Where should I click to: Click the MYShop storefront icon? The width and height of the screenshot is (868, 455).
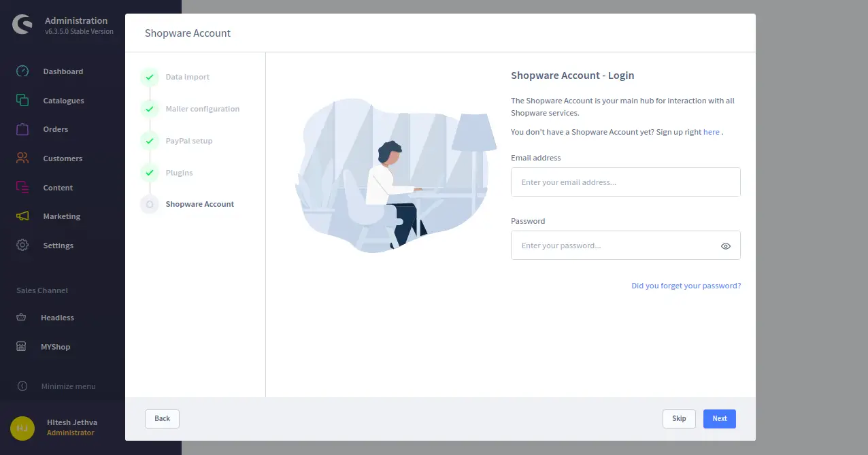pos(21,347)
